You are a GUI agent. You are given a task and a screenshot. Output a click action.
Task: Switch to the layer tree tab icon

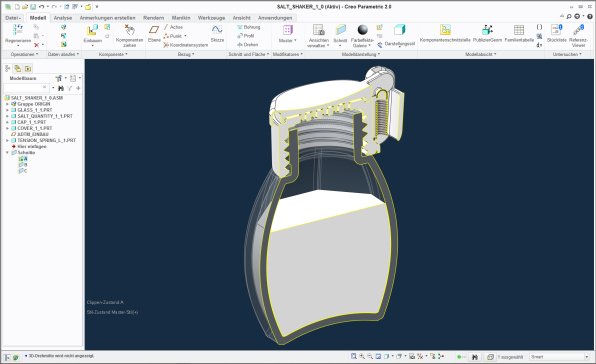(18, 68)
